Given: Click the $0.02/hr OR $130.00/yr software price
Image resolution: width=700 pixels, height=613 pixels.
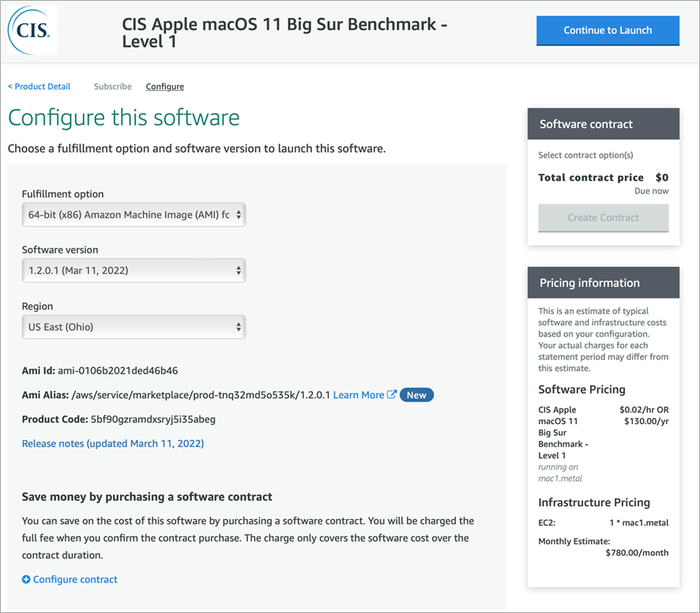Looking at the screenshot, I should (x=644, y=416).
